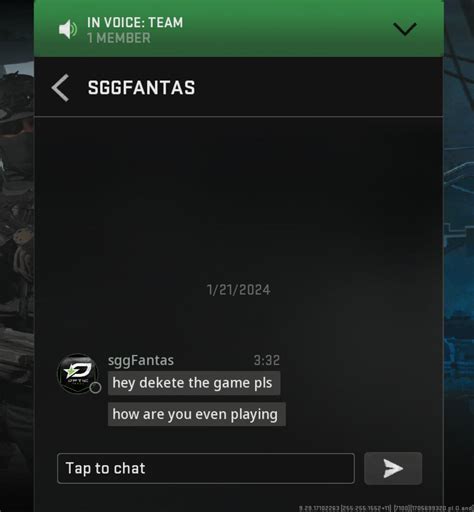This screenshot has width=474, height=512.
Task: Click the build version text at bottom
Action: [386, 508]
